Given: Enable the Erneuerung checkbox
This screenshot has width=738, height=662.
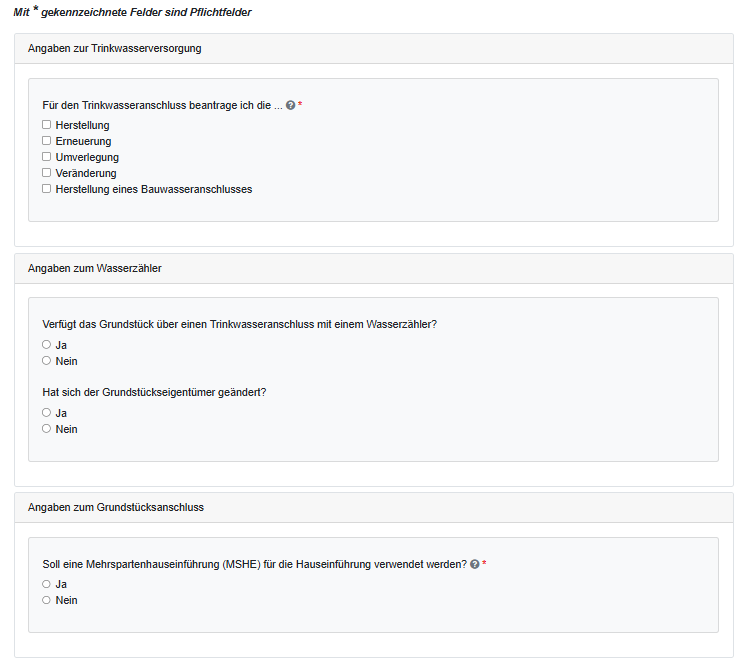Looking at the screenshot, I should [46, 141].
